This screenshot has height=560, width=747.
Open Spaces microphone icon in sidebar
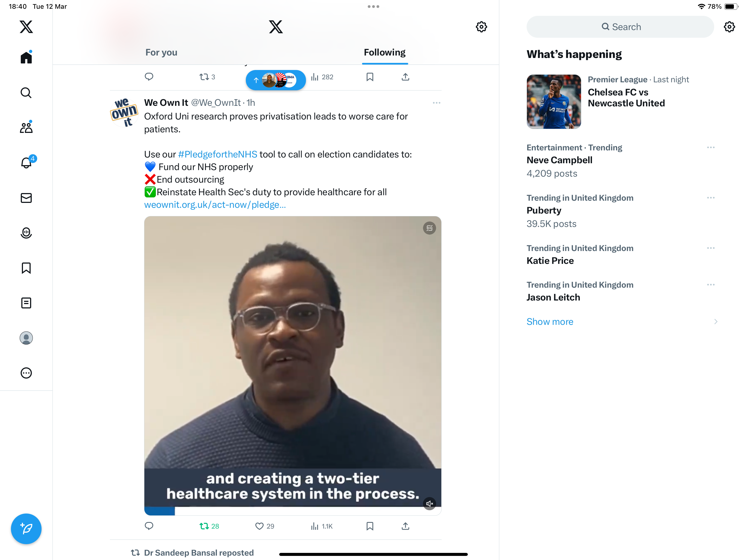(x=26, y=233)
